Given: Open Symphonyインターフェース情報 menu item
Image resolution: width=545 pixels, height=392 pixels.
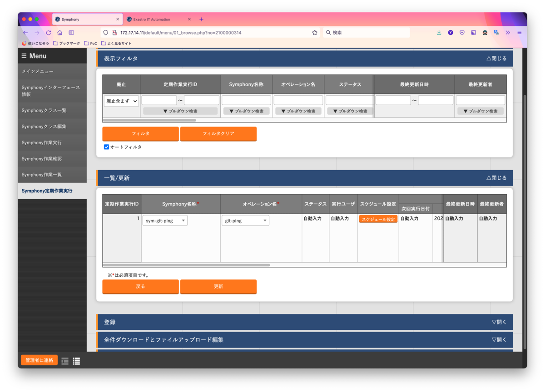Looking at the screenshot, I should [x=52, y=91].
